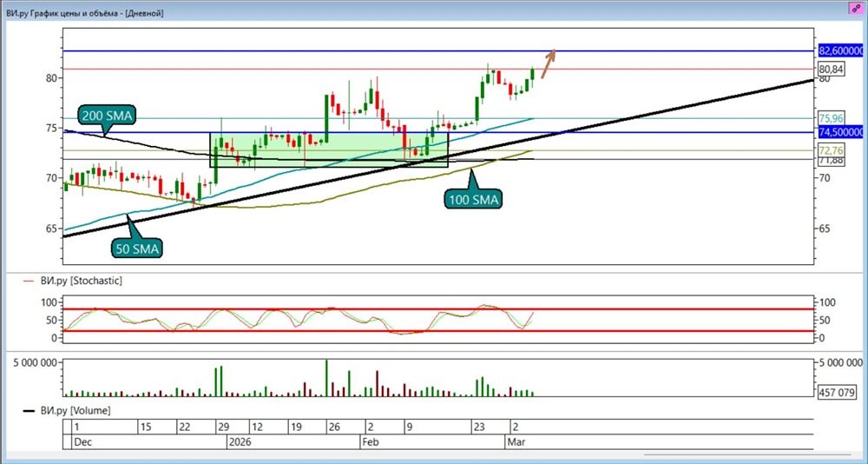
Task: Click the 50 SMA callout label
Action: click(138, 249)
